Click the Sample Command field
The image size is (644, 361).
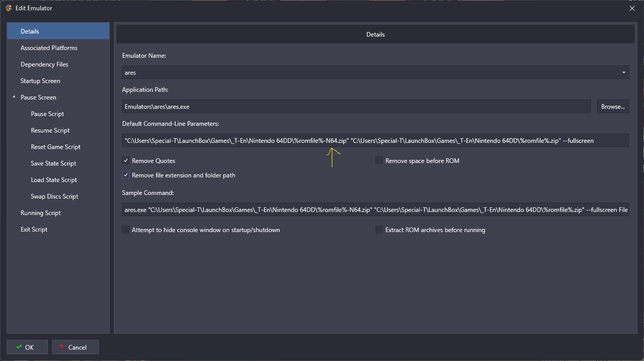[376, 210]
